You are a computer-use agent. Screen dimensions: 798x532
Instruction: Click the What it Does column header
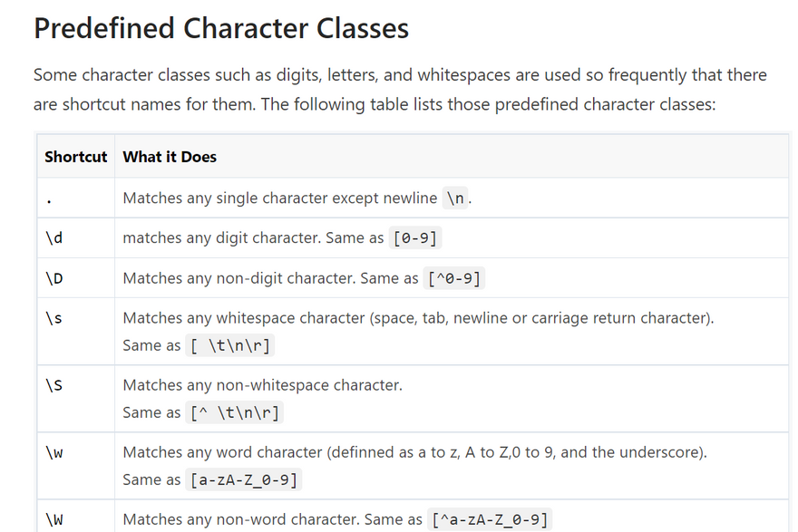pos(170,157)
